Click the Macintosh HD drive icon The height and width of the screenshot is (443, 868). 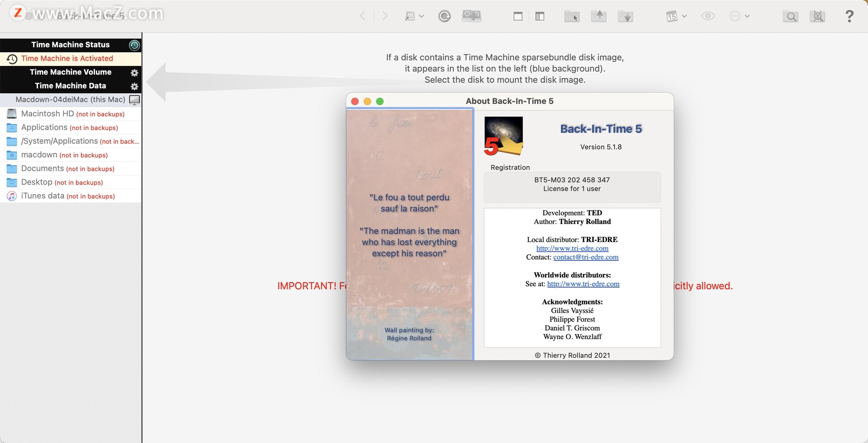12,114
